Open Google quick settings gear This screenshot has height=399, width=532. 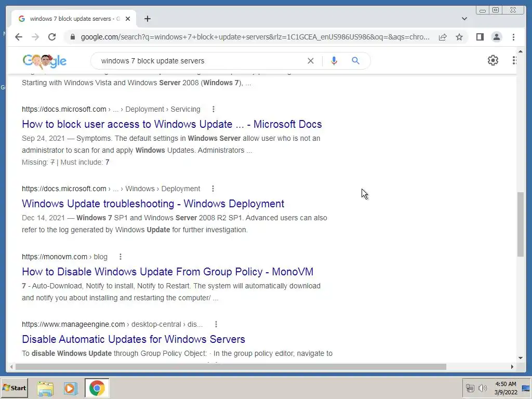[493, 60]
